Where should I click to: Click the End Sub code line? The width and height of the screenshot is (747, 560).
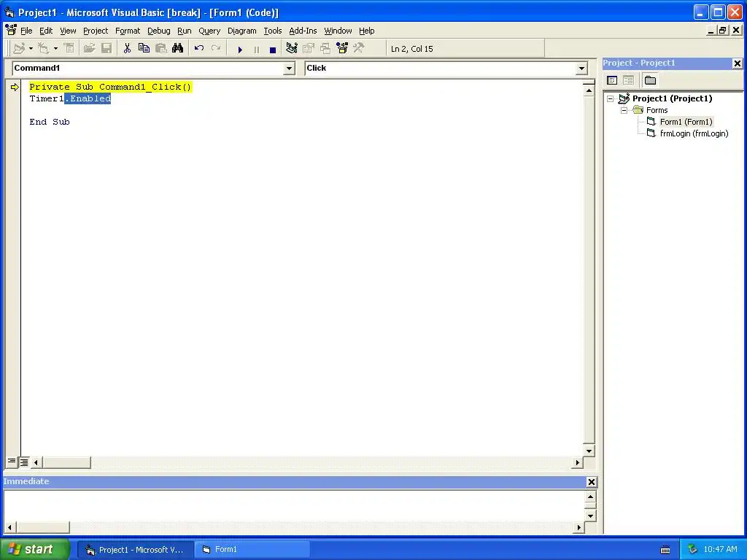pyautogui.click(x=50, y=122)
